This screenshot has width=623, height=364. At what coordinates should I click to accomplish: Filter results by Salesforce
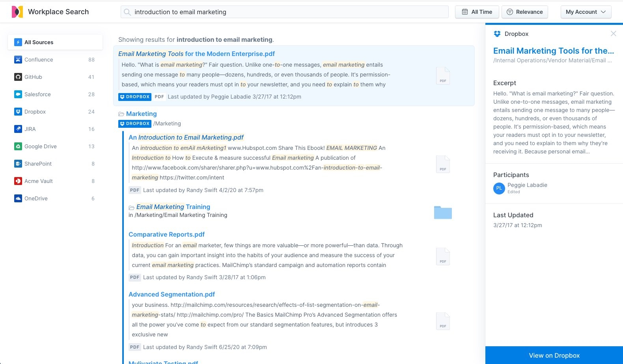(x=55, y=94)
